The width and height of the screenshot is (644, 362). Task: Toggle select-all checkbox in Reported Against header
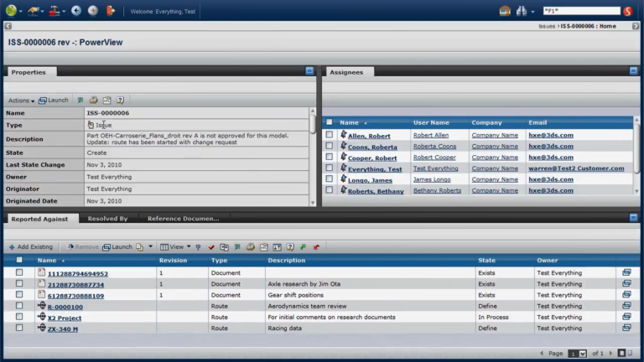[x=19, y=260]
